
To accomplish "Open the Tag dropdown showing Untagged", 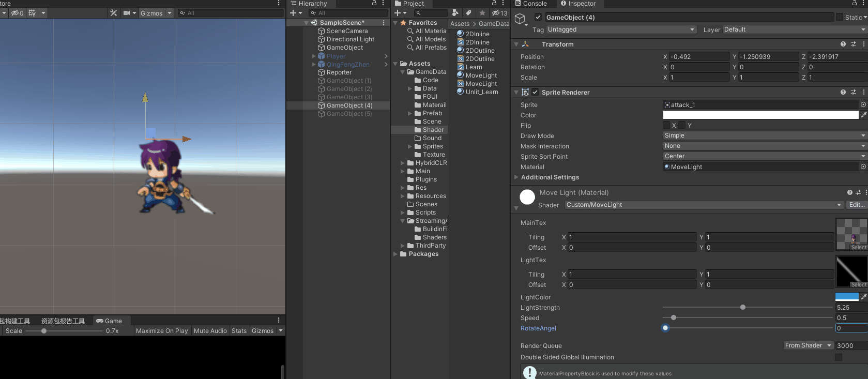I will click(621, 29).
